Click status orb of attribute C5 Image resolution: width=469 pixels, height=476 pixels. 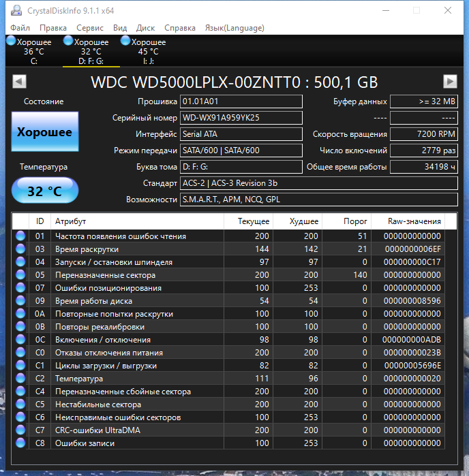coord(20,404)
